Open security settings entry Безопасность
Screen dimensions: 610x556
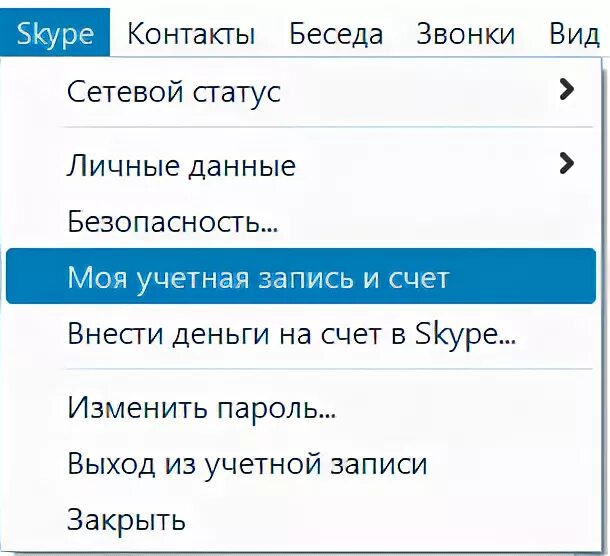click(172, 221)
